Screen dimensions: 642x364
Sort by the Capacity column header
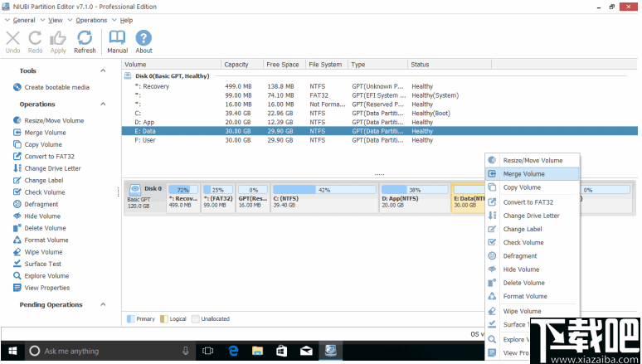tap(242, 65)
